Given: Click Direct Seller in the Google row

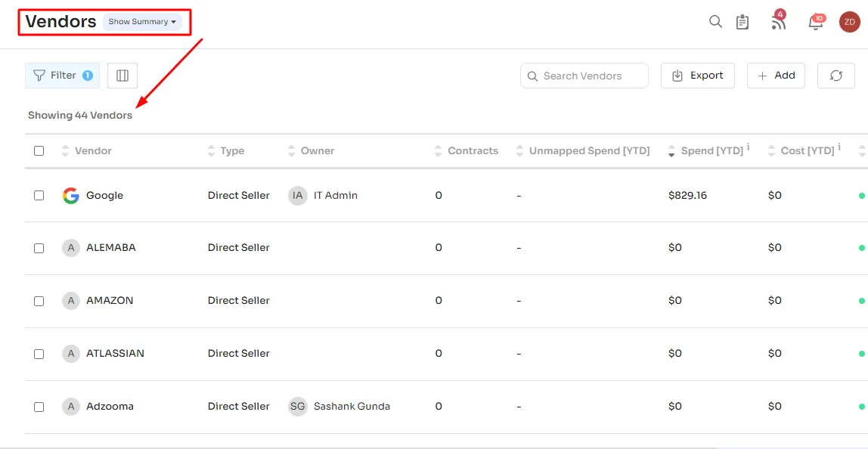Looking at the screenshot, I should pyautogui.click(x=239, y=196).
